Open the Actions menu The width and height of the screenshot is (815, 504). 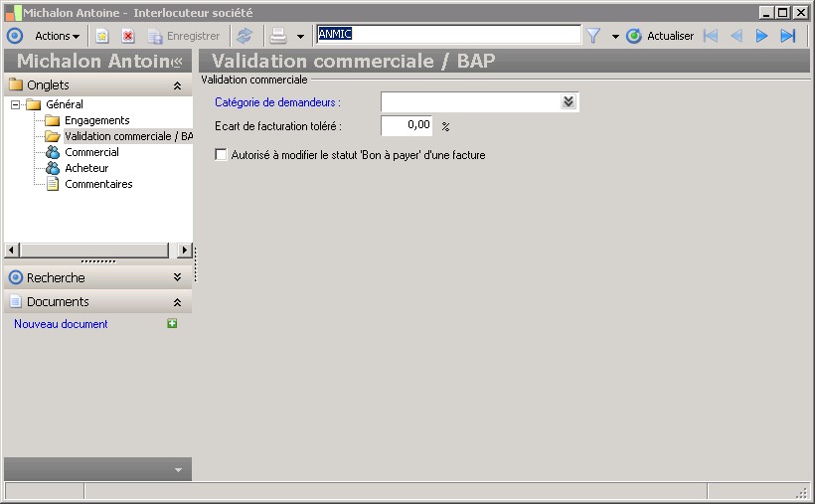(x=57, y=36)
